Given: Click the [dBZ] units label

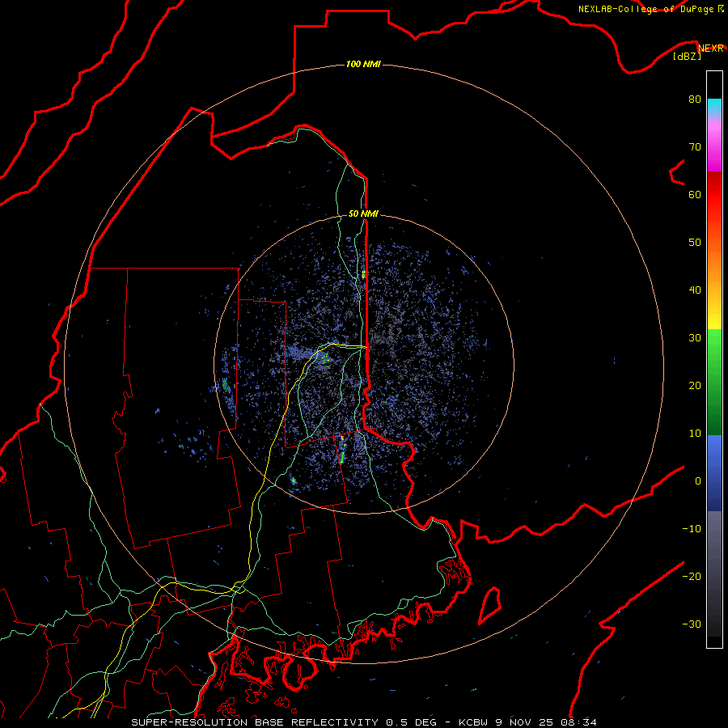Looking at the screenshot, I should pyautogui.click(x=687, y=57).
